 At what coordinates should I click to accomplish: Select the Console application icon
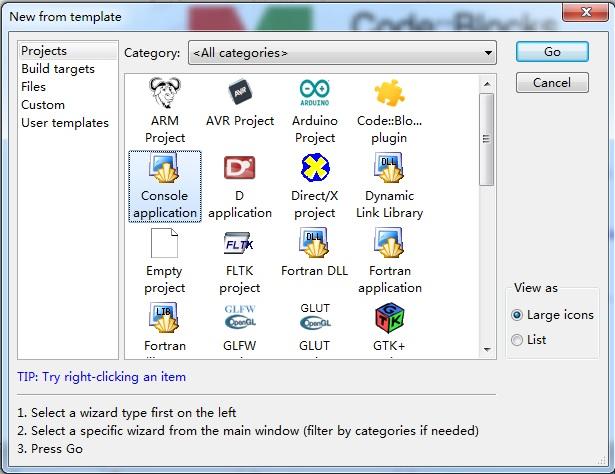tap(164, 168)
